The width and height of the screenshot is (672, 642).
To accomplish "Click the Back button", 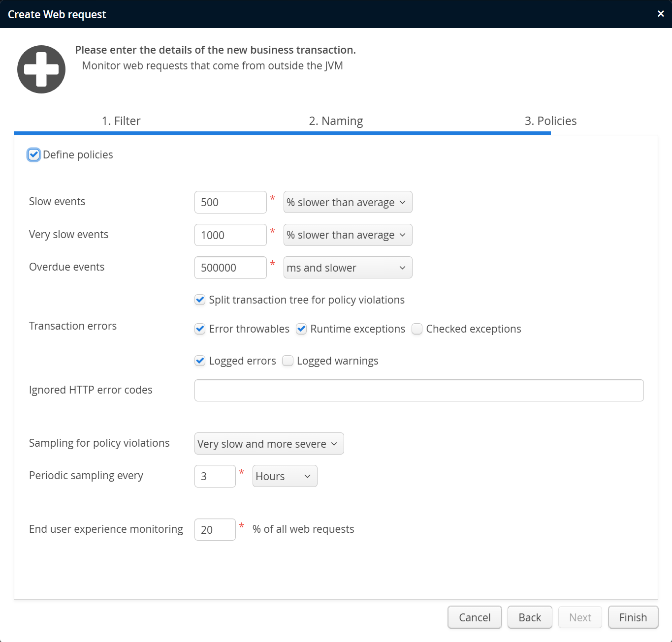I will [x=530, y=617].
